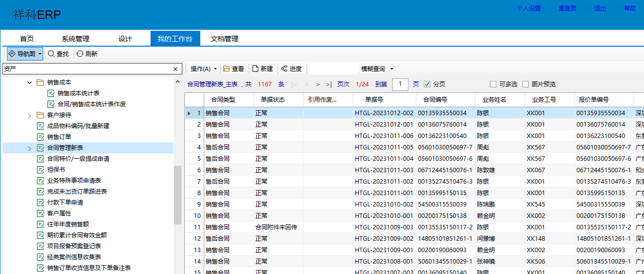
Task: Switch to the 文档管理 tab
Action: click(225, 39)
